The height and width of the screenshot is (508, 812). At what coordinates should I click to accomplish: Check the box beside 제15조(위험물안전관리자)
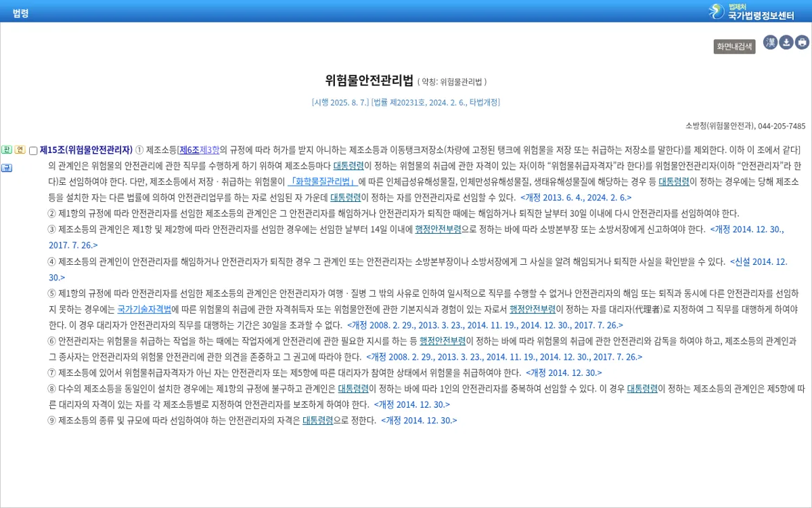point(33,150)
